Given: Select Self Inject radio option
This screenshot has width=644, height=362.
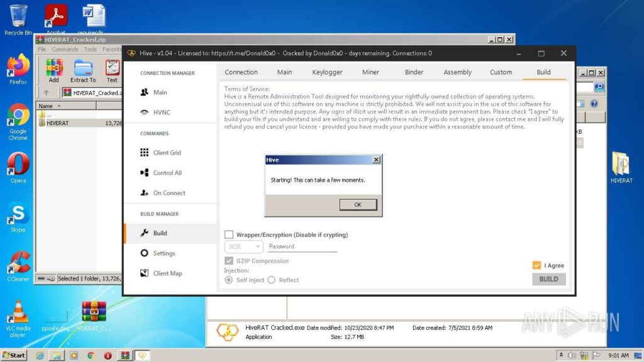Looking at the screenshot, I should 229,280.
